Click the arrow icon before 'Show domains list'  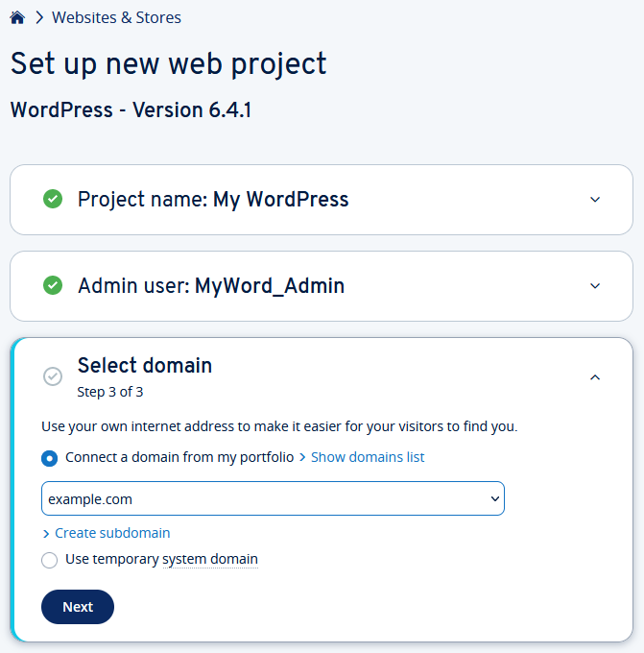(302, 457)
